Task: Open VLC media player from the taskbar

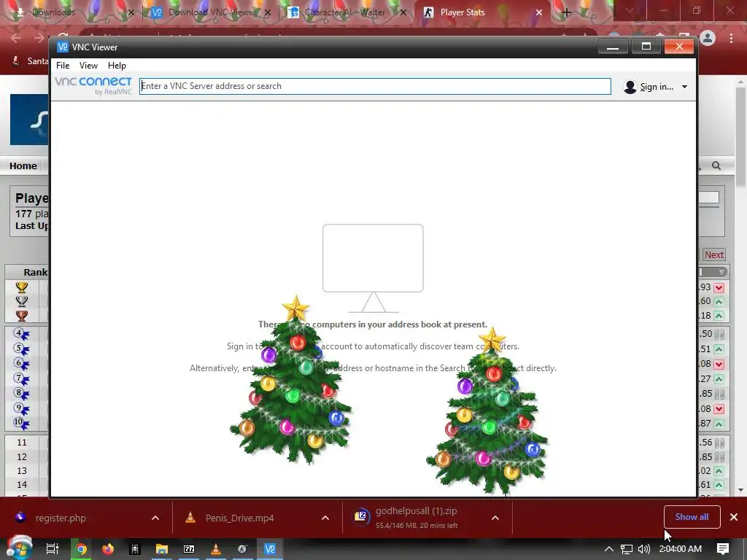Action: [x=216, y=549]
